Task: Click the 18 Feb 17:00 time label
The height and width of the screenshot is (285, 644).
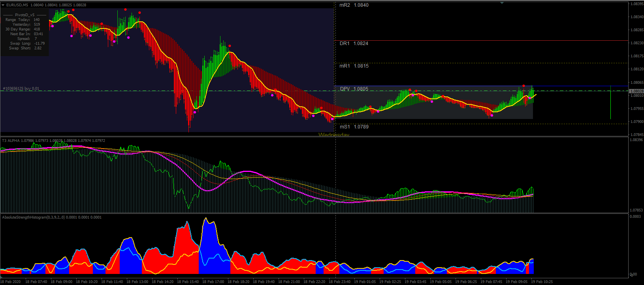Action: point(213,282)
